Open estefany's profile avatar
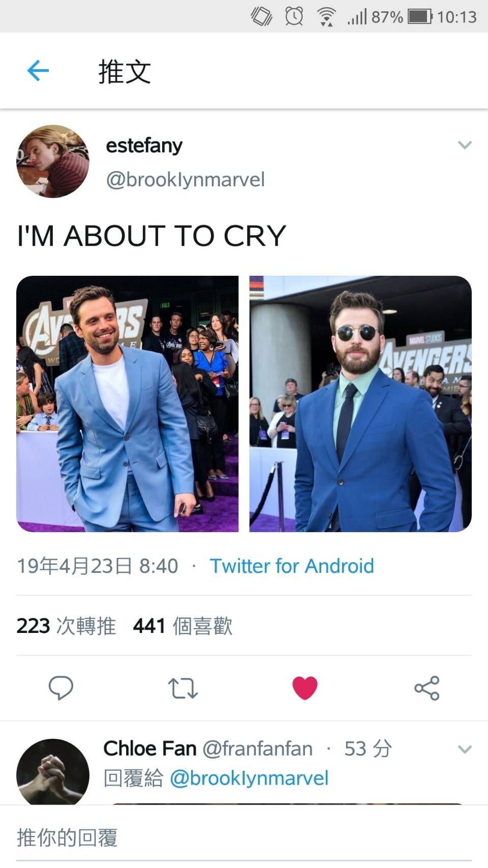The height and width of the screenshot is (868, 488). [x=53, y=161]
